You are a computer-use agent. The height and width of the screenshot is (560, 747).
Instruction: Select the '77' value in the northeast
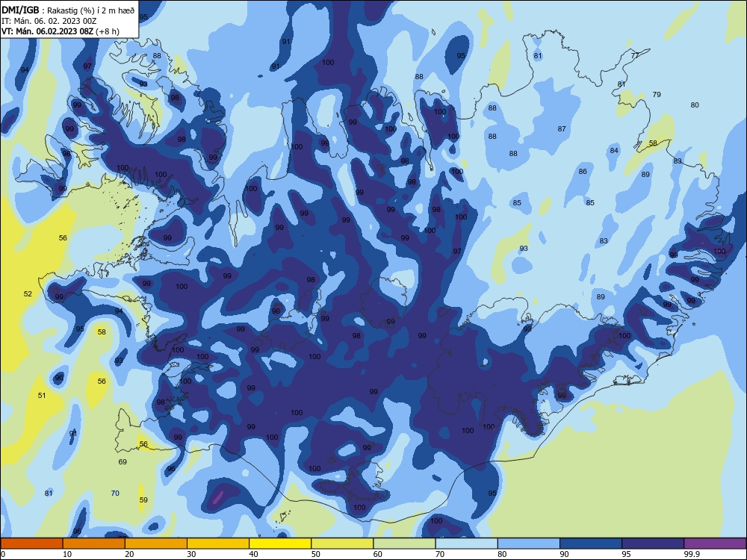[x=635, y=55]
